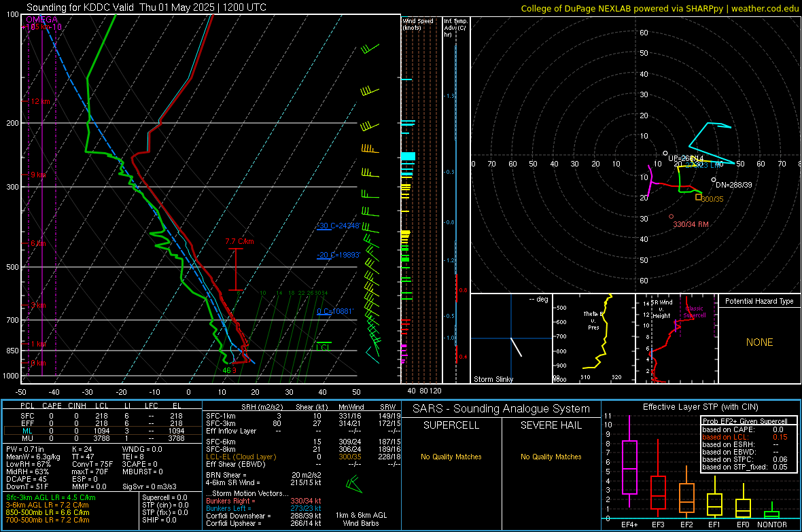This screenshot has width=802, height=532.
Task: Click the 'based on STPC:' row
Action: coord(745,459)
